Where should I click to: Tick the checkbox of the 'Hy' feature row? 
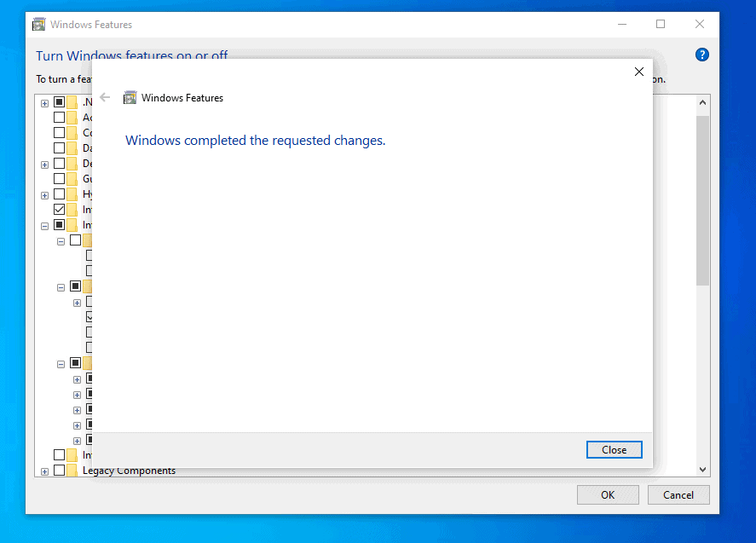click(60, 194)
